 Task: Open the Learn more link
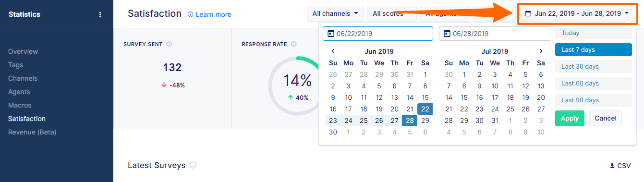tap(209, 14)
